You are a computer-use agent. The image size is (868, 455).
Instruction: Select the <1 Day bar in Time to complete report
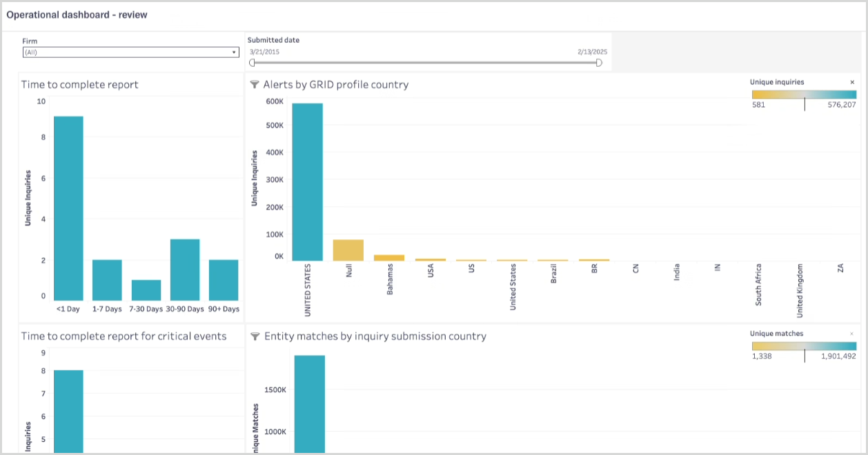[68, 208]
